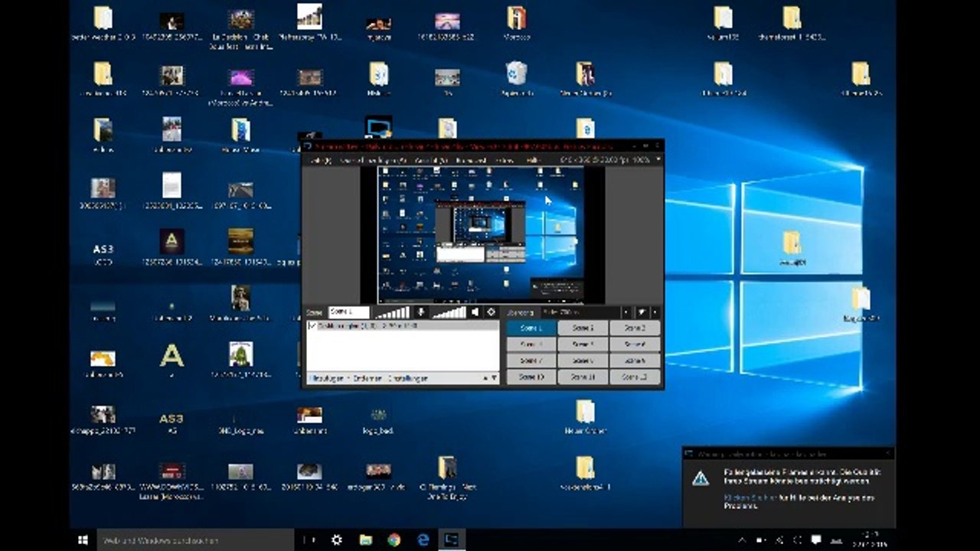Click the pin icon beside the transition box
980x551 pixels.
coord(642,312)
